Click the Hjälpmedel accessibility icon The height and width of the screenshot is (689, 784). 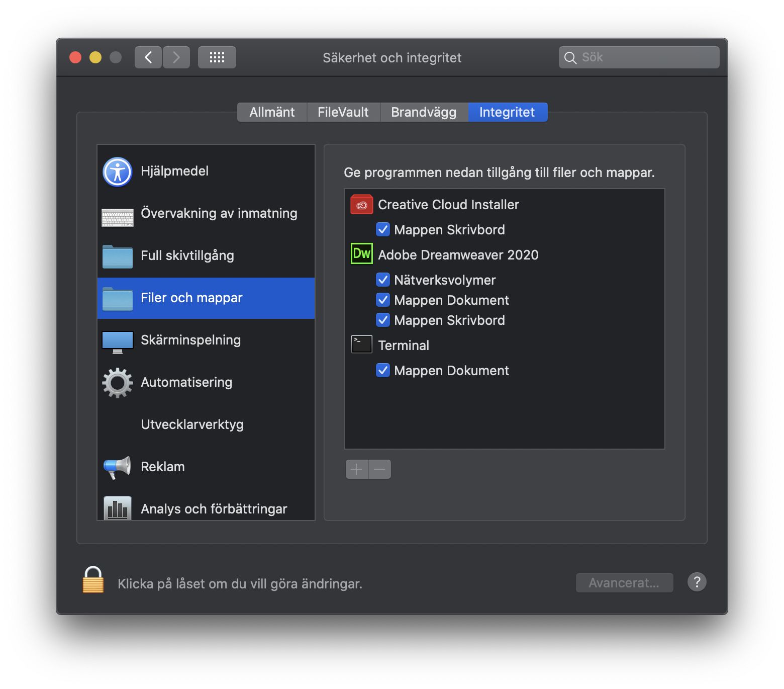[118, 172]
